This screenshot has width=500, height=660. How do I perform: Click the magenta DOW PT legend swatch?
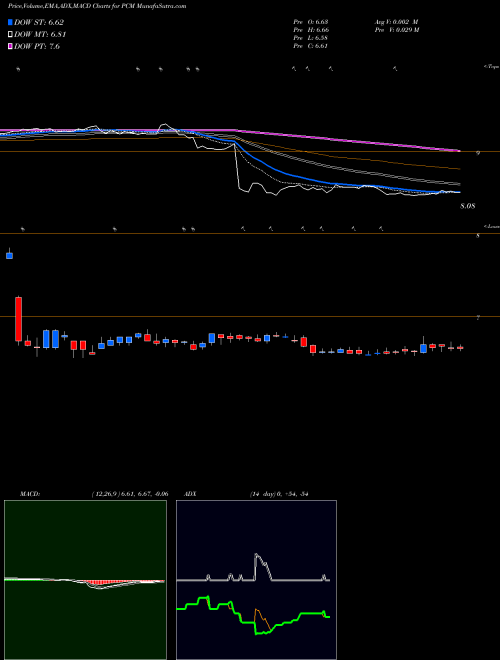(10, 46)
